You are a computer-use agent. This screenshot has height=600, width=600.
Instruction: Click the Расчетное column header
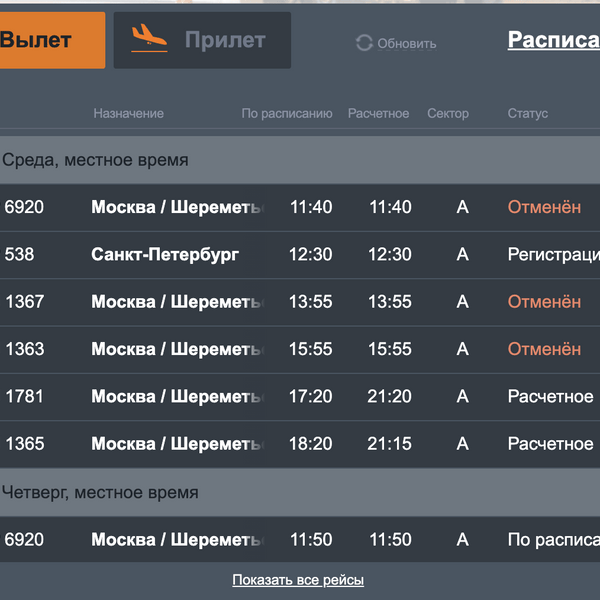pos(378,114)
